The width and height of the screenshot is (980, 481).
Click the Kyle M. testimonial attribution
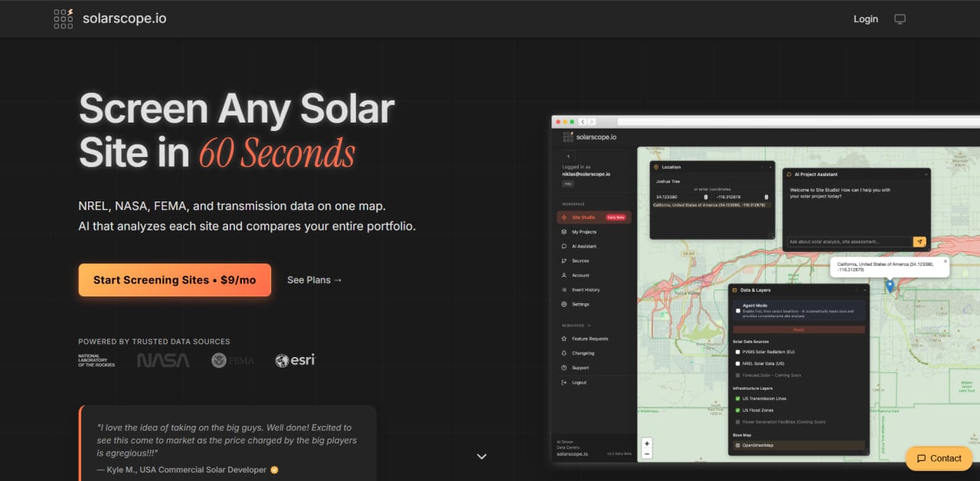(188, 469)
